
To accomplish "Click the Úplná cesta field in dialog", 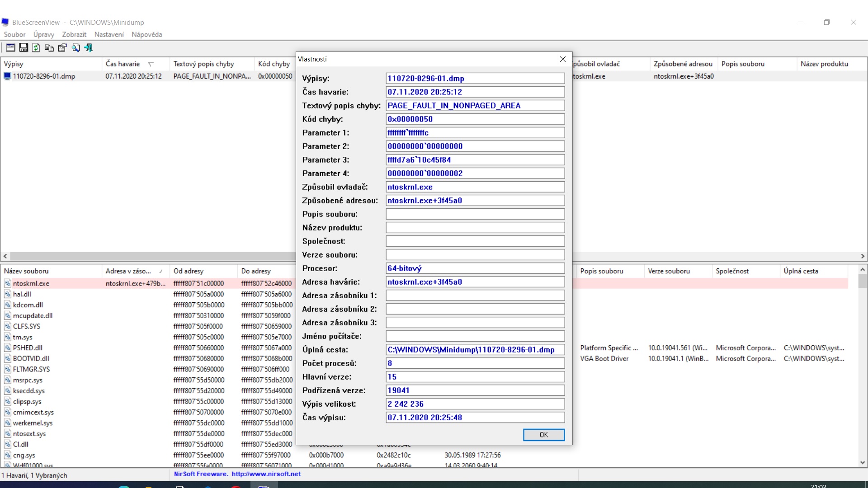I will point(475,350).
